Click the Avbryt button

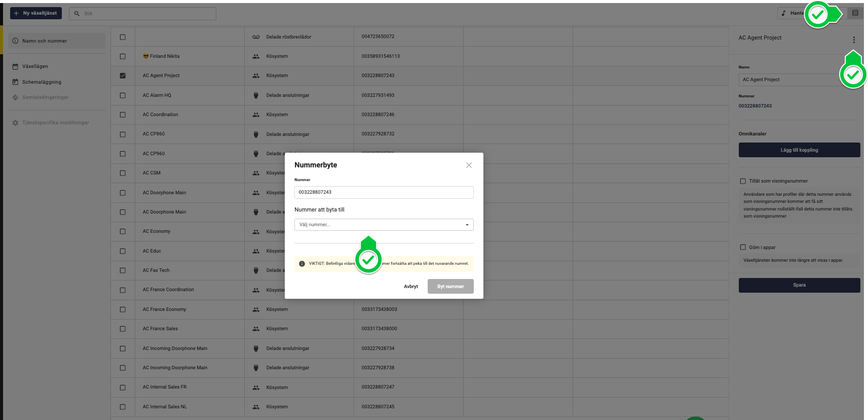pos(411,287)
